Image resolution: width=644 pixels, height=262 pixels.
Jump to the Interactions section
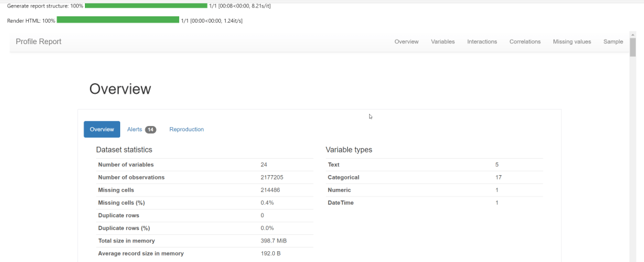click(x=482, y=42)
